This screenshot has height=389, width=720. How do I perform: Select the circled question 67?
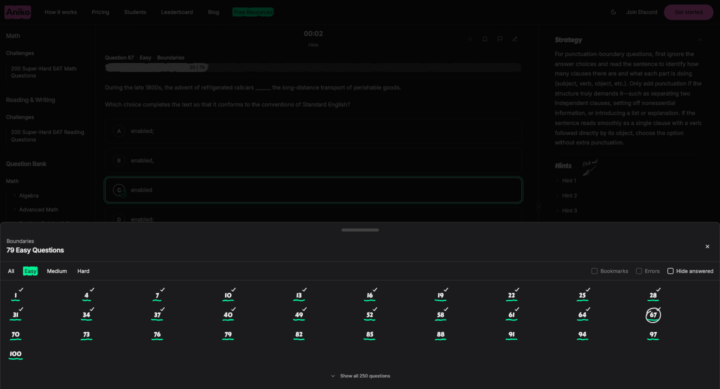click(x=653, y=315)
